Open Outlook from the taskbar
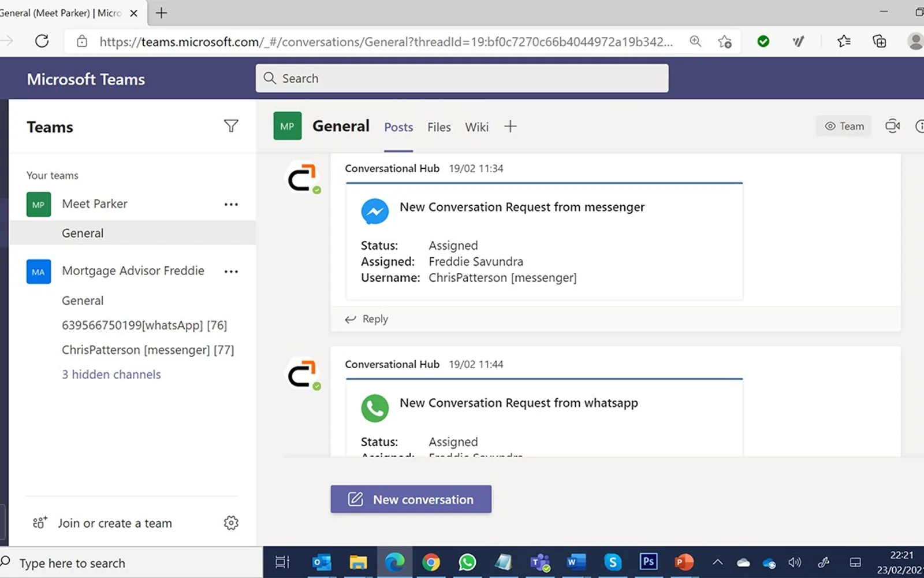 pos(322,562)
